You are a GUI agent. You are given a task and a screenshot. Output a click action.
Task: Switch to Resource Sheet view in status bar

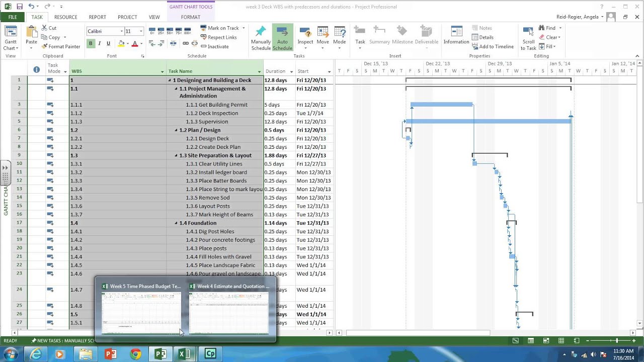(x=561, y=341)
